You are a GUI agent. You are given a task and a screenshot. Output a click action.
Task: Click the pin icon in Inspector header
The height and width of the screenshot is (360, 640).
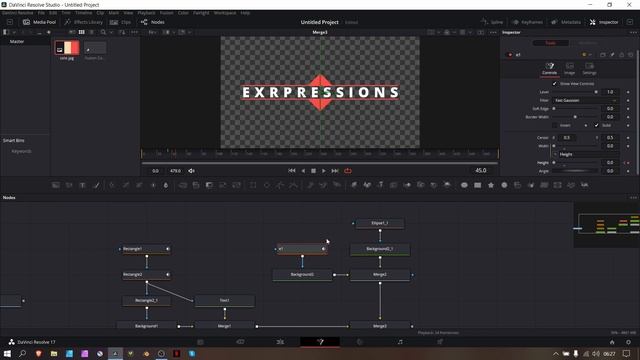(x=612, y=55)
